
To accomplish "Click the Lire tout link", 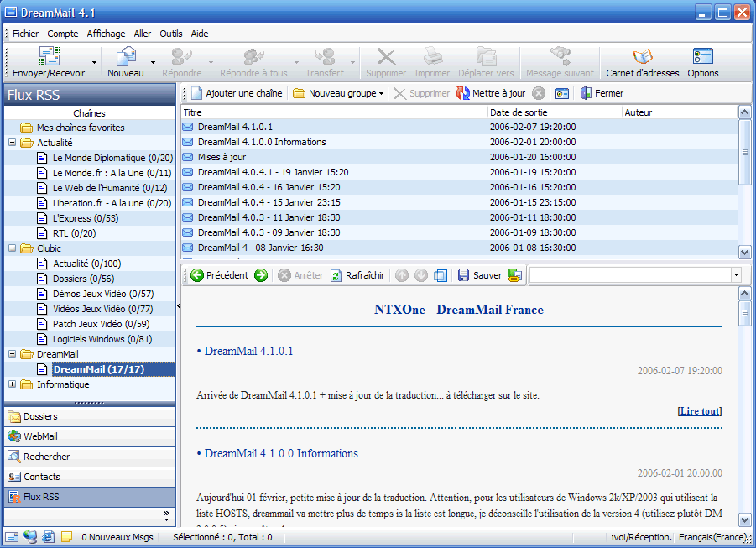I will click(700, 411).
